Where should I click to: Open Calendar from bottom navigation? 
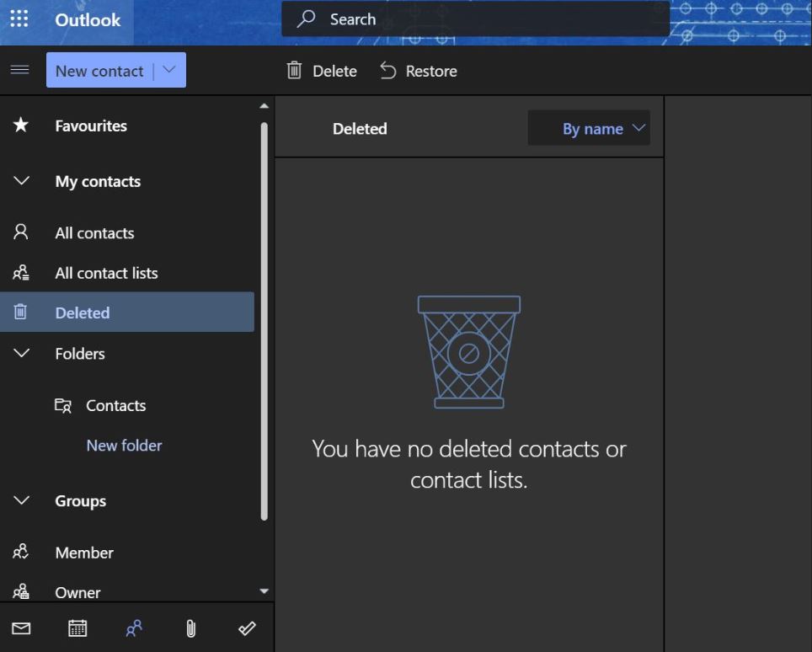pos(77,628)
